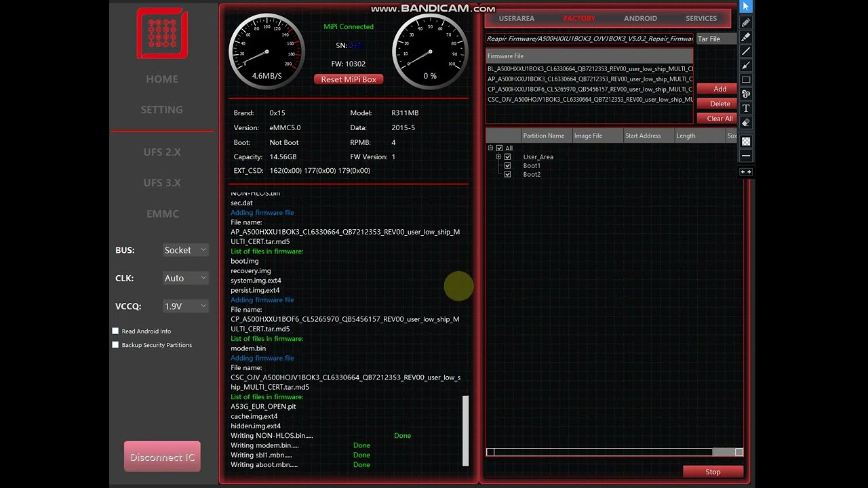The height and width of the screenshot is (488, 868).
Task: Open the line thickness selector
Action: (x=746, y=155)
